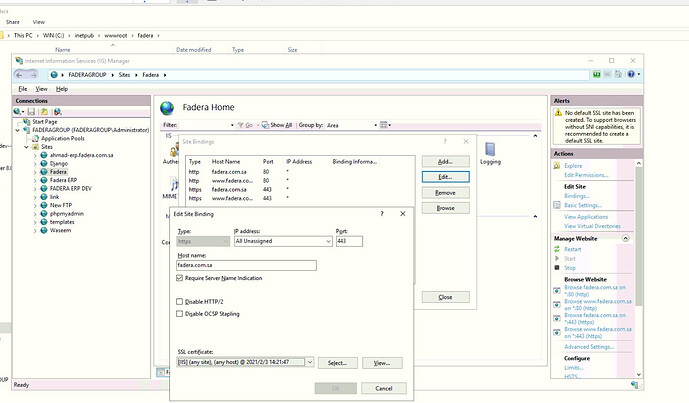Click the green refresh icon in address bar
689x403 pixels.
click(x=597, y=74)
